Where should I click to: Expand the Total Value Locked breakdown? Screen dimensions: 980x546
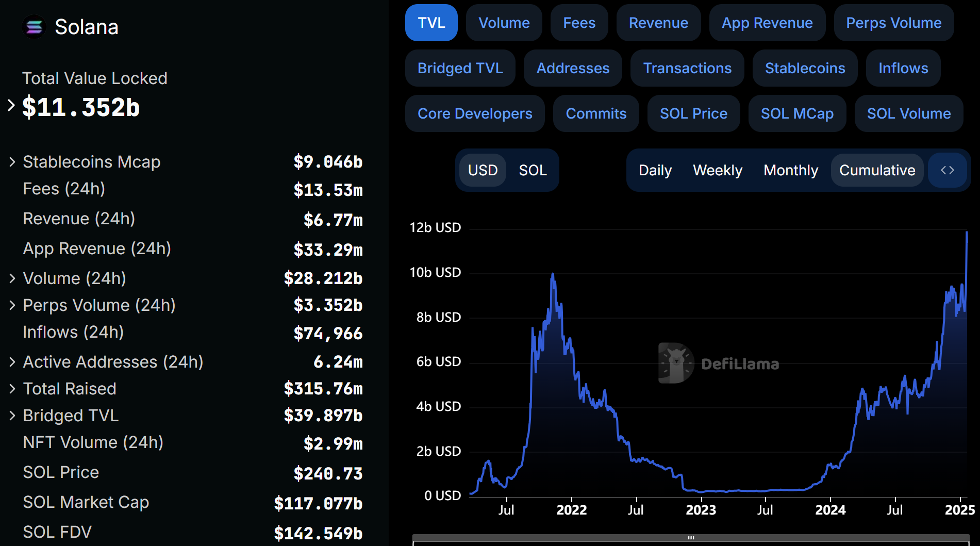(x=11, y=106)
